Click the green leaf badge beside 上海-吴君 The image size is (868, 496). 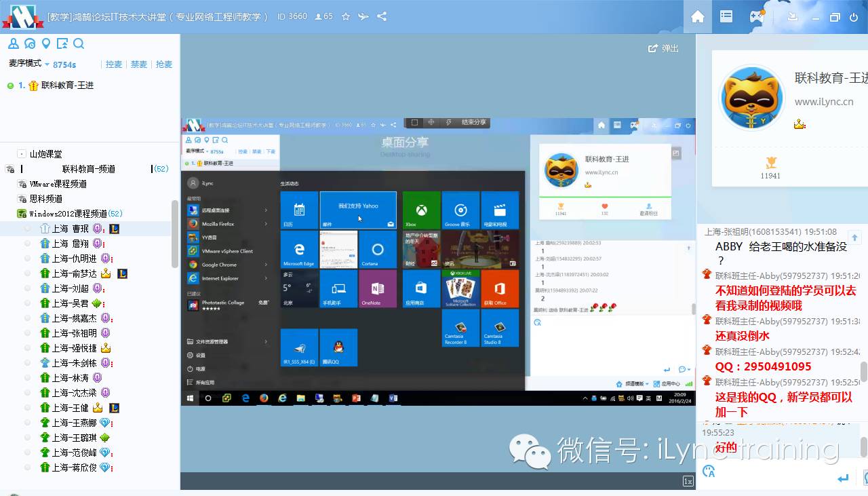(96, 303)
